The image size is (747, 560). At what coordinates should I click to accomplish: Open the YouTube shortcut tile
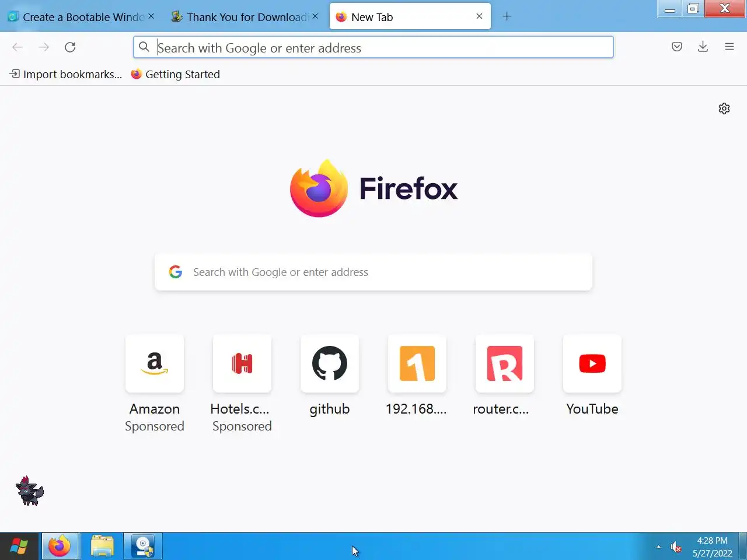coord(592,363)
